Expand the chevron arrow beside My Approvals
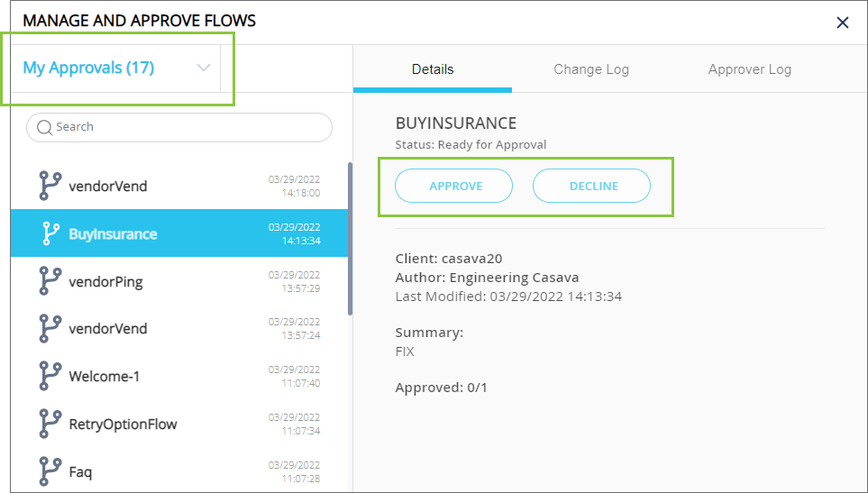This screenshot has width=868, height=493. click(x=204, y=68)
